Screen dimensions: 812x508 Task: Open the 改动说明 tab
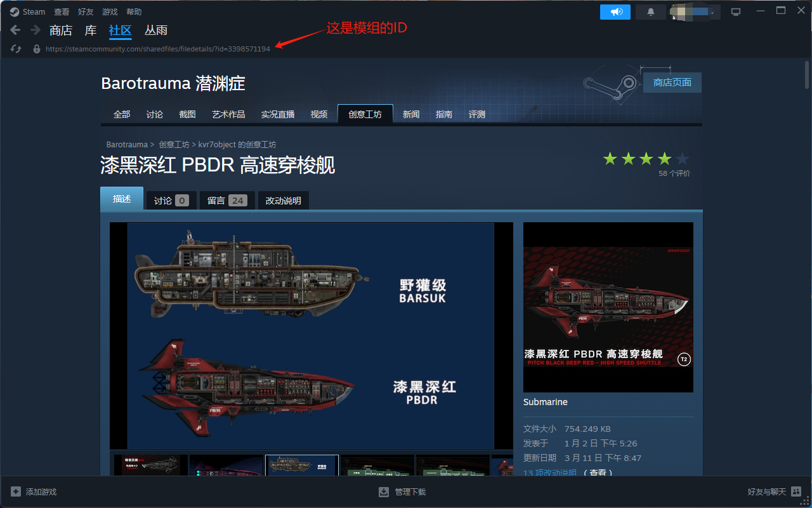click(284, 201)
